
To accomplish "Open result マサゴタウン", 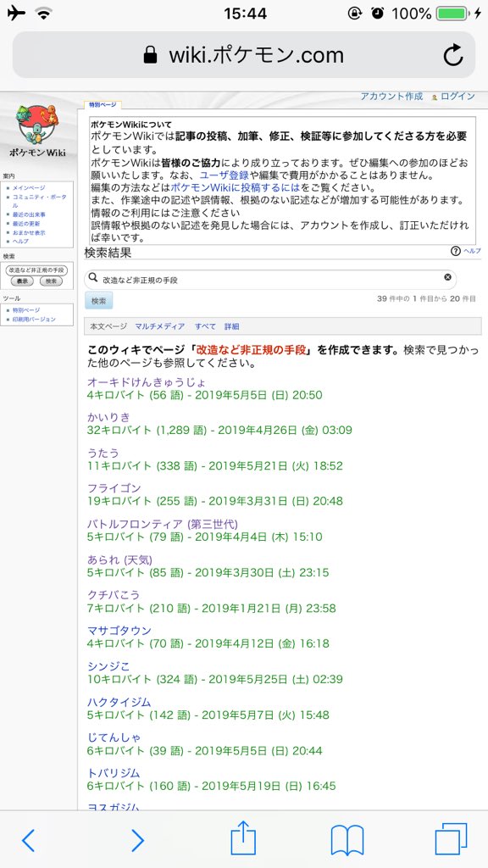I will click(x=119, y=631).
